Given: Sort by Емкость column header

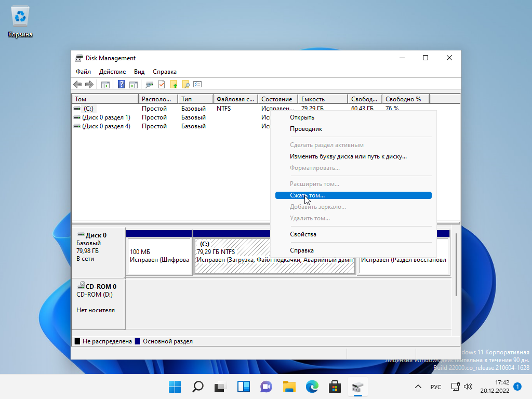Looking at the screenshot, I should coord(323,99).
